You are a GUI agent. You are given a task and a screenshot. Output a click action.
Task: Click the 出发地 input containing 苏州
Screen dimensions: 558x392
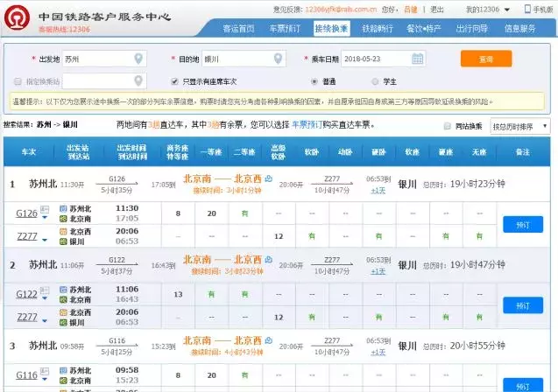click(104, 59)
